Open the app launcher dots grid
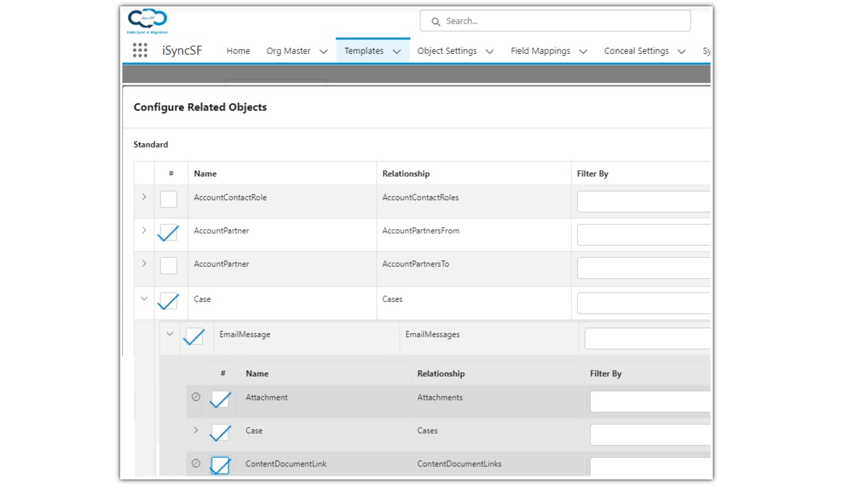Image resolution: width=868 pixels, height=488 pixels. pos(140,50)
